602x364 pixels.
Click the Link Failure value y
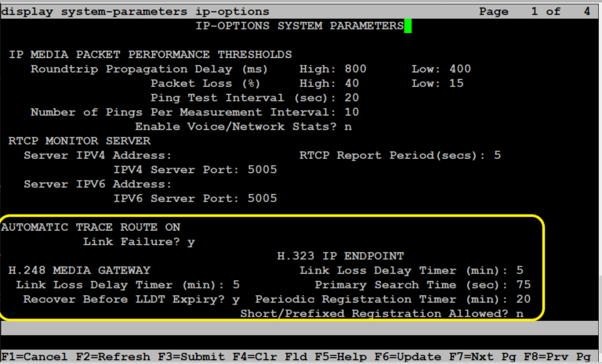tap(190, 243)
